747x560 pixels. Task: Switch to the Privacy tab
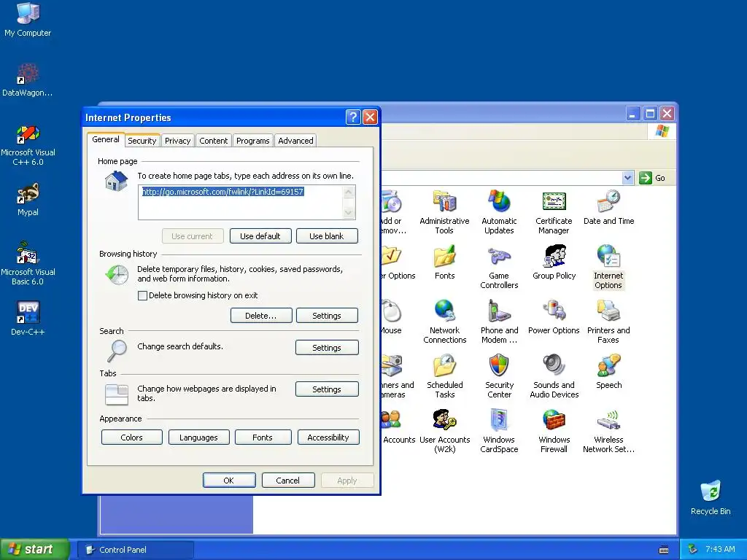(x=178, y=141)
